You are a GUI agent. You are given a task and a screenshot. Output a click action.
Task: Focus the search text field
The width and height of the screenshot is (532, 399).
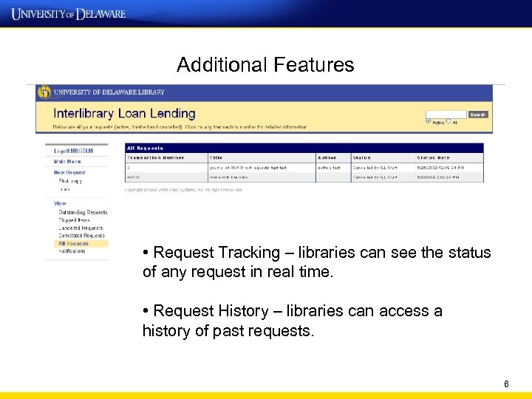click(x=446, y=115)
